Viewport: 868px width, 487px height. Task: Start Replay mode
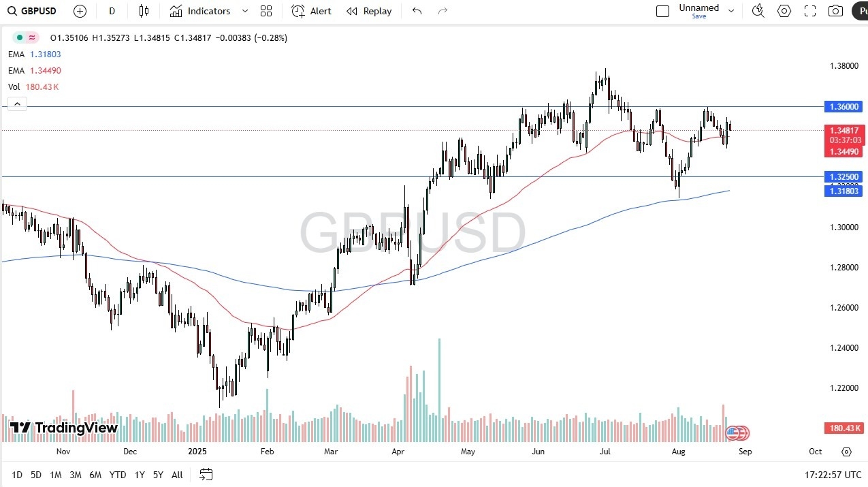coord(368,11)
